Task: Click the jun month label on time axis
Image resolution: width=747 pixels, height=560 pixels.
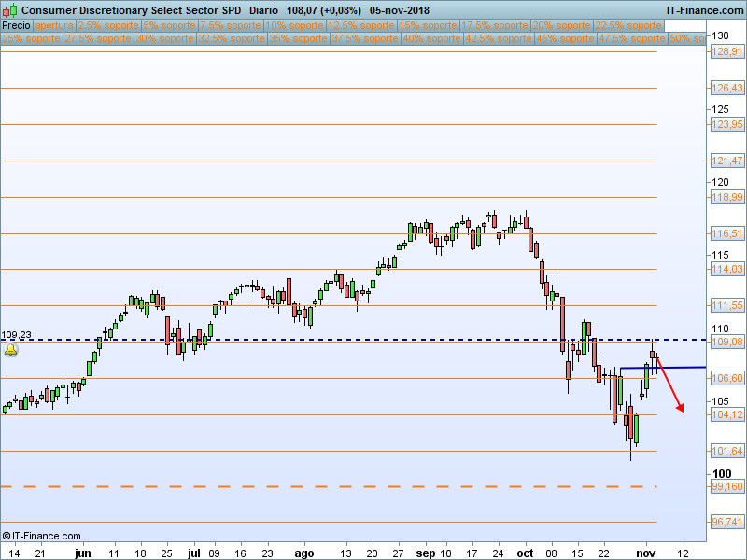Action: 82,553
